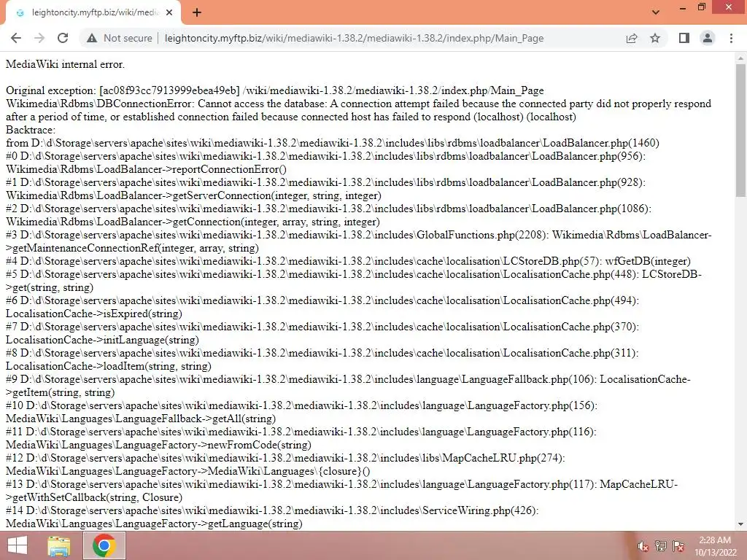Open the Chrome profile avatar
747x560 pixels.
[708, 38]
